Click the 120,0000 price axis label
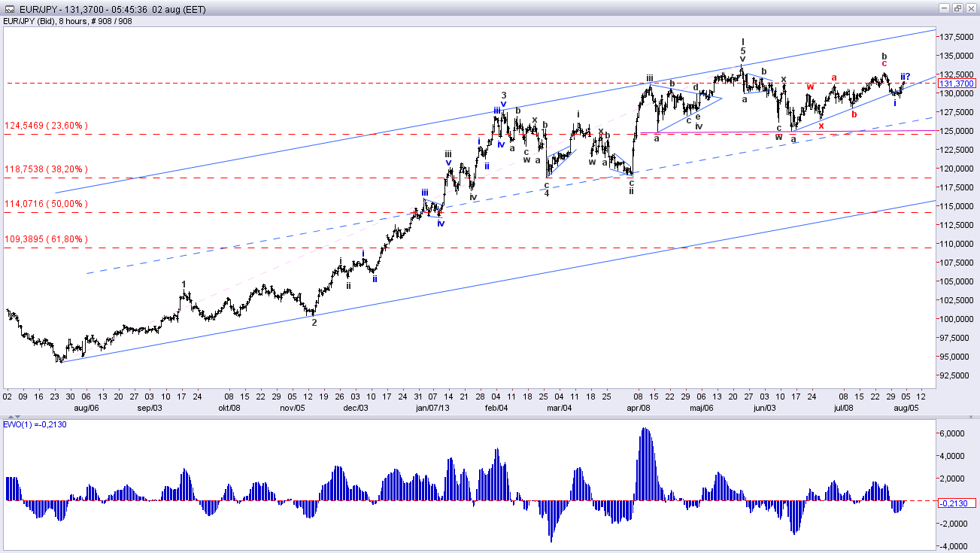This screenshot has width=980, height=553. click(958, 169)
